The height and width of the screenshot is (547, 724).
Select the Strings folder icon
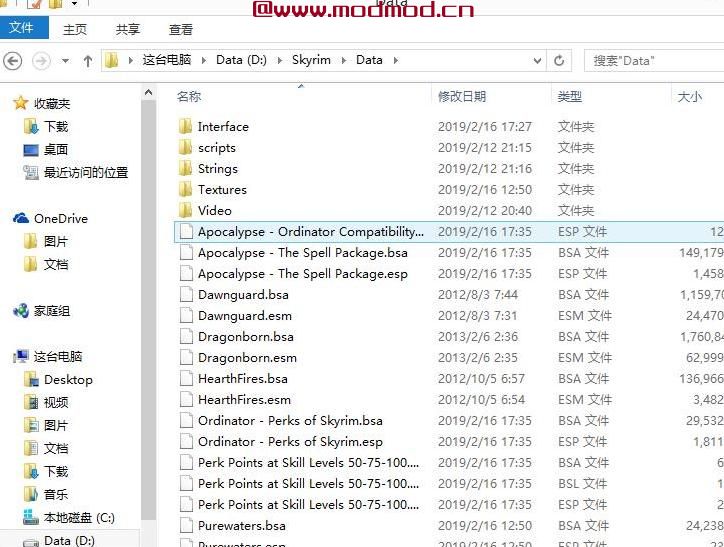(x=186, y=168)
